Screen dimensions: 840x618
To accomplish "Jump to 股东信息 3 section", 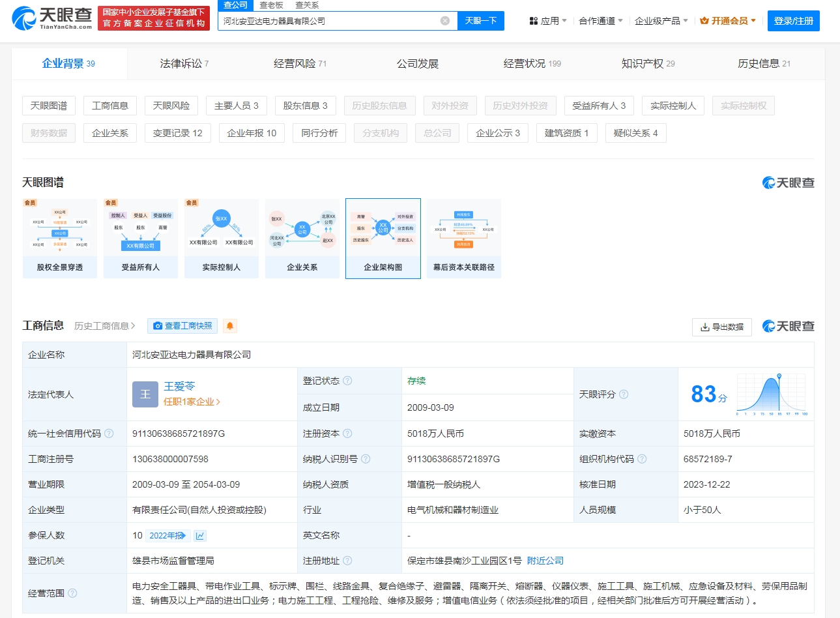I will coord(306,106).
